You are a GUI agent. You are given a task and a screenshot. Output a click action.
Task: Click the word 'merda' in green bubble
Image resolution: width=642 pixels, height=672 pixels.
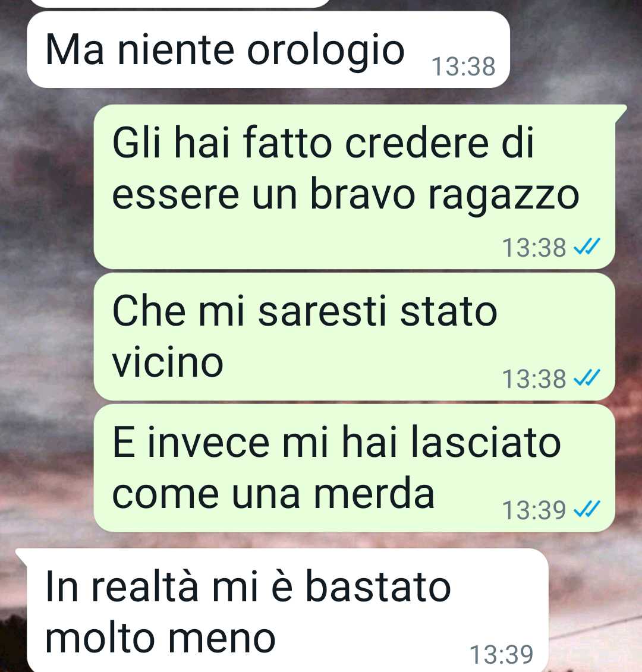tap(374, 494)
